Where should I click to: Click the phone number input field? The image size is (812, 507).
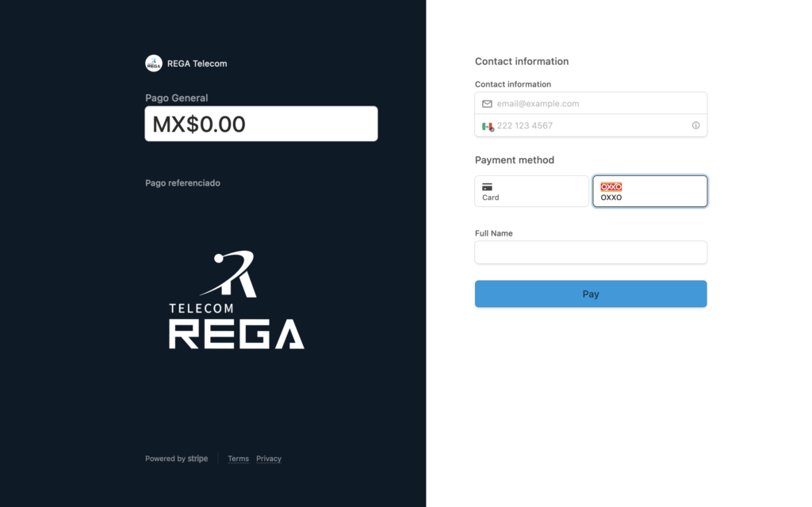591,125
